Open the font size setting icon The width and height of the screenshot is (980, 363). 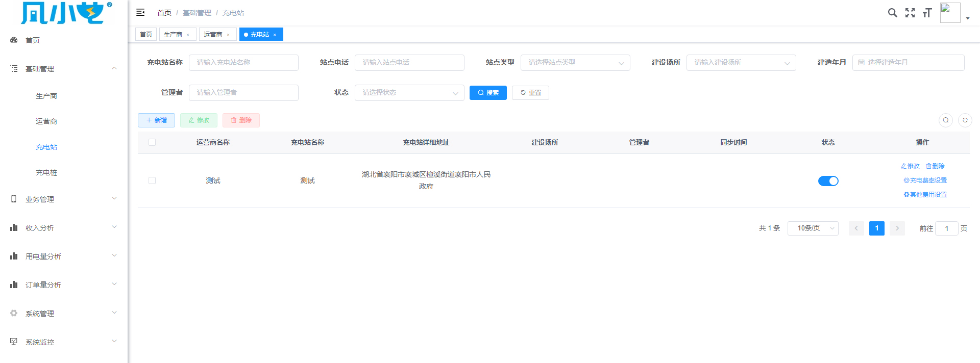tap(927, 13)
